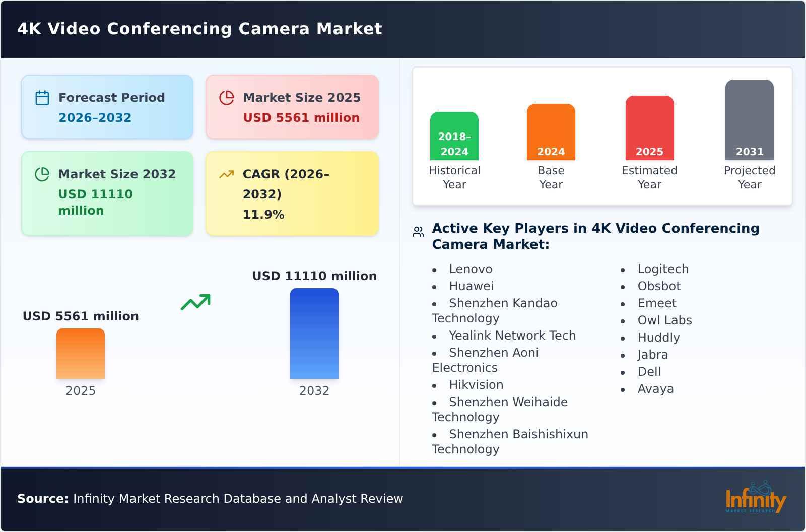Click the 4K Video Conferencing Camera Market title
Image resolution: width=806 pixels, height=532 pixels.
point(199,29)
